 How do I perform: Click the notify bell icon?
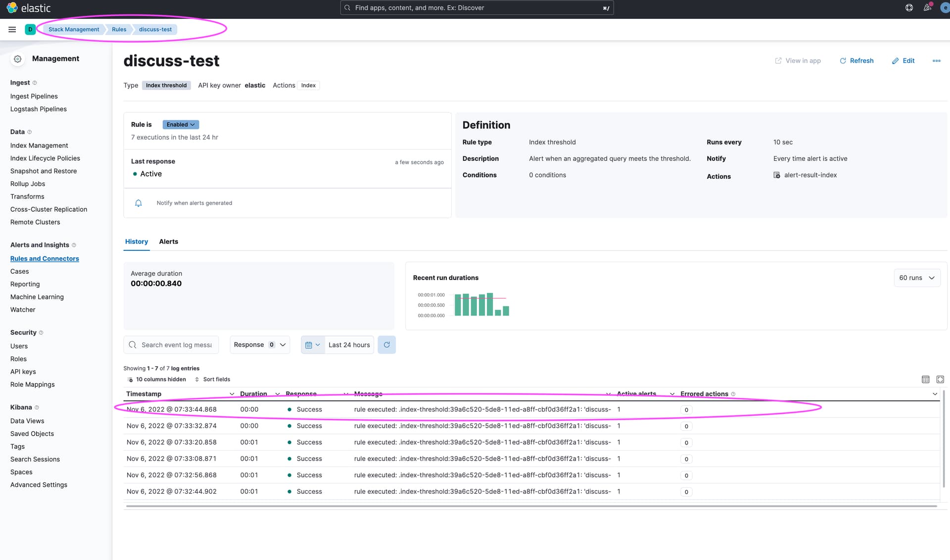pos(139,203)
